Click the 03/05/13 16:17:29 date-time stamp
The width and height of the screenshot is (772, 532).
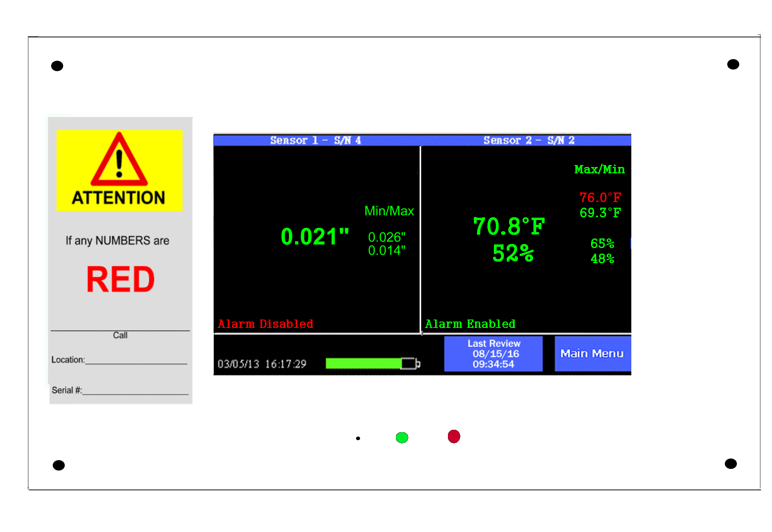pyautogui.click(x=262, y=364)
